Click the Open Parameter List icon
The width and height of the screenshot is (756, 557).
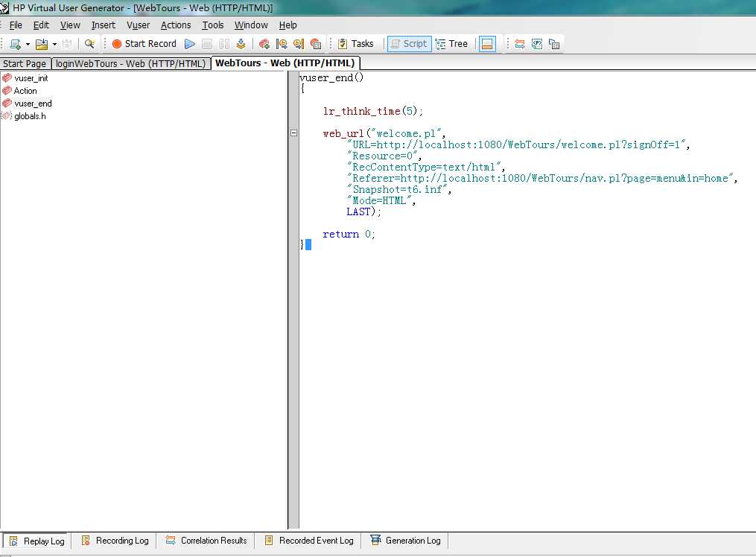pyautogui.click(x=537, y=44)
